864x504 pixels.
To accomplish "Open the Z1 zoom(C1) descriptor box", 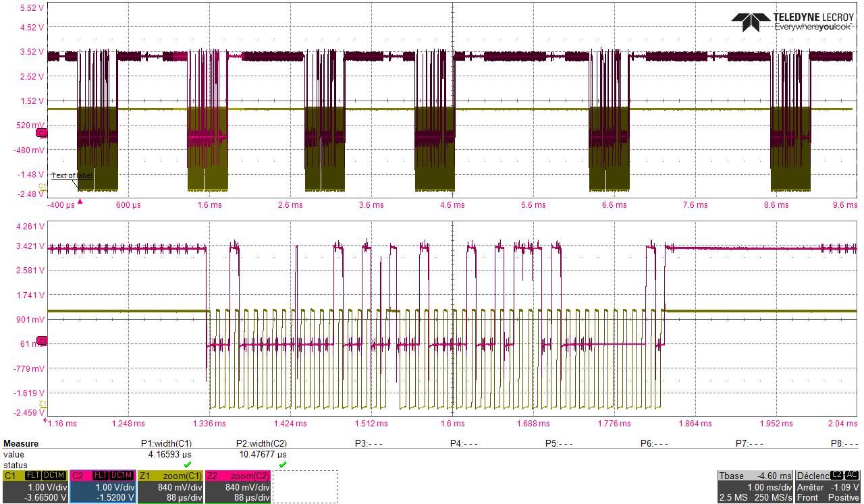I will [170, 486].
